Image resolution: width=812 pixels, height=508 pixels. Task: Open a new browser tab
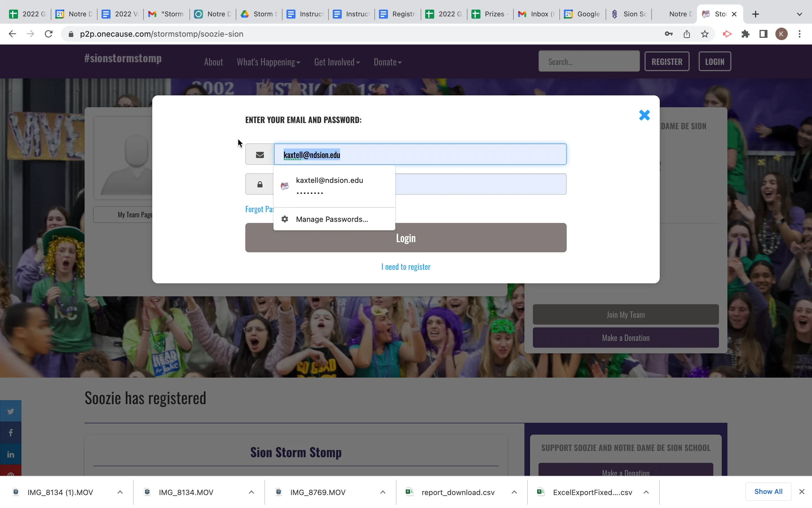coord(755,14)
